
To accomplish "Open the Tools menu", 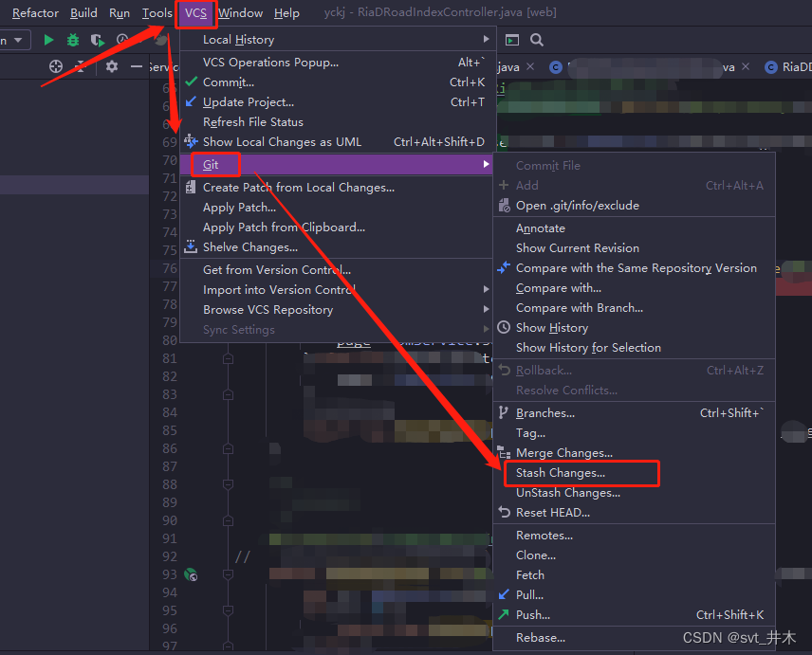I will tap(157, 13).
